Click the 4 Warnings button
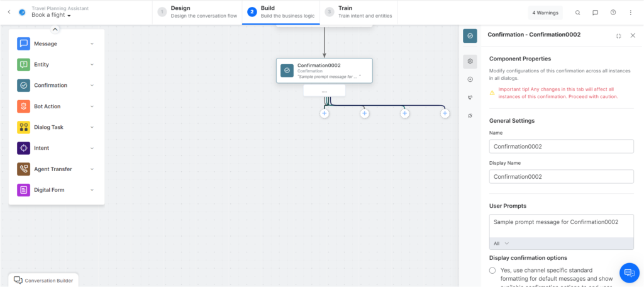The height and width of the screenshot is (287, 644). click(545, 13)
